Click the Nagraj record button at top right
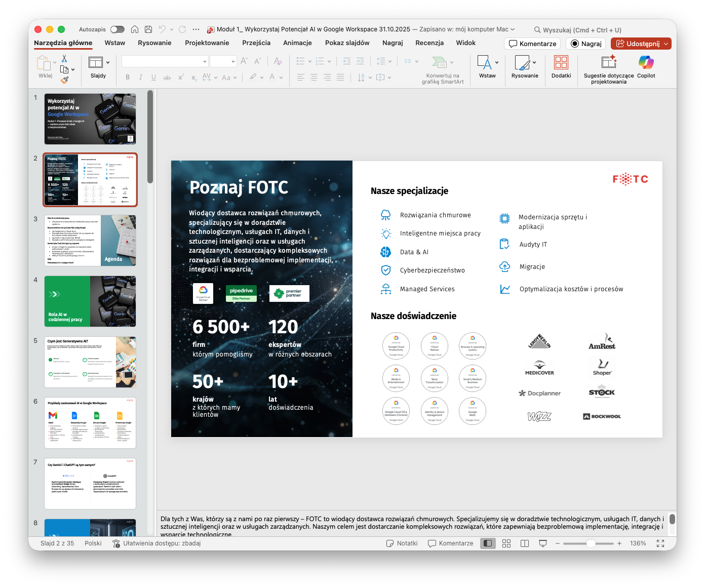The width and height of the screenshot is (705, 588). coord(586,44)
